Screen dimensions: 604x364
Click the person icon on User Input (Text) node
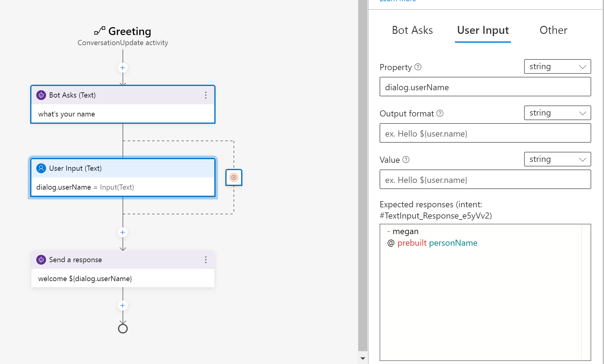tap(41, 168)
